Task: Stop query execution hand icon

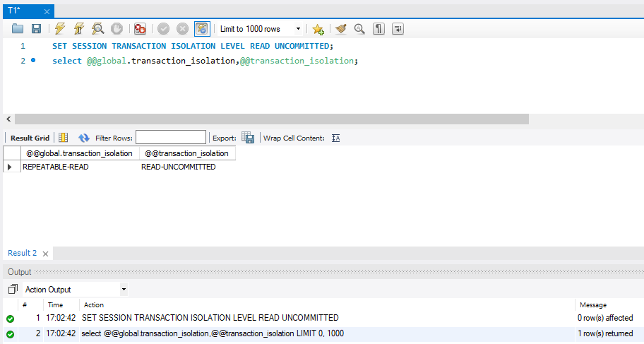Action: (x=117, y=29)
